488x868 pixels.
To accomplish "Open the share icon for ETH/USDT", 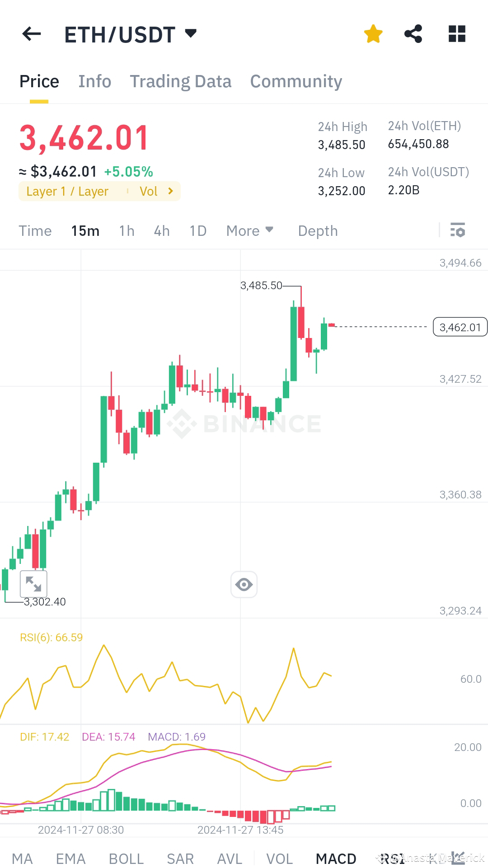I will click(x=413, y=33).
